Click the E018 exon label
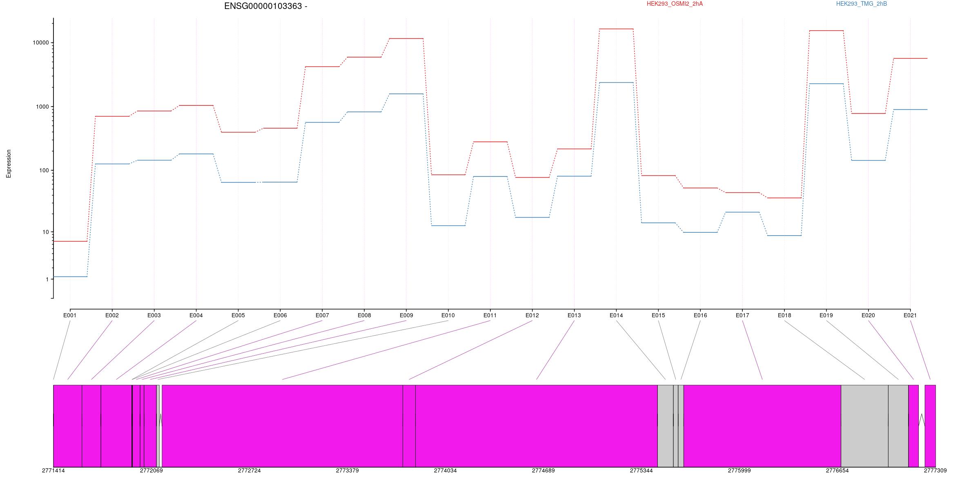 (784, 315)
